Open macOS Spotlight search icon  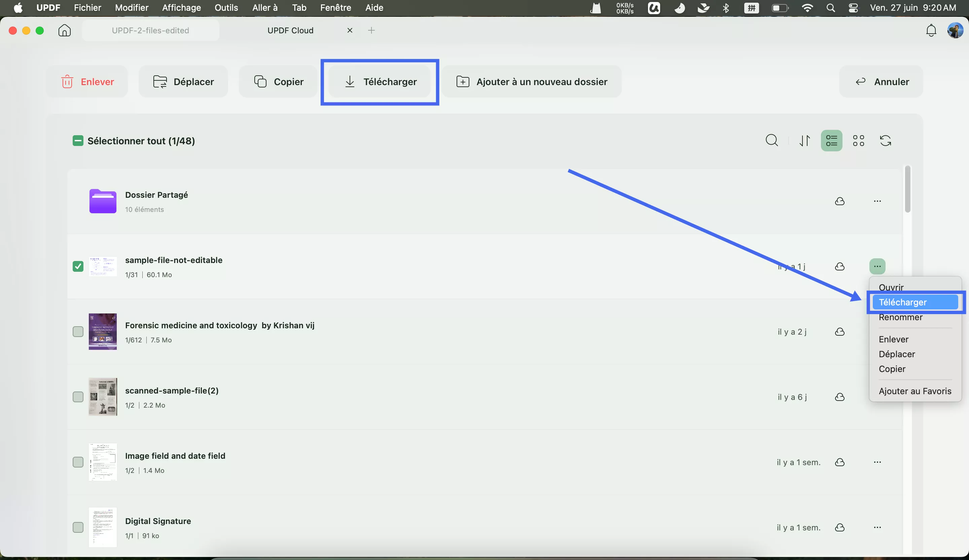click(x=831, y=8)
